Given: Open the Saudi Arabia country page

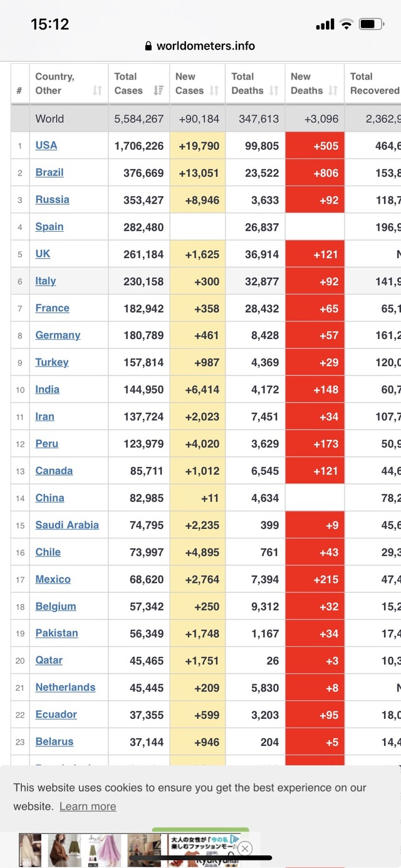Looking at the screenshot, I should [67, 525].
